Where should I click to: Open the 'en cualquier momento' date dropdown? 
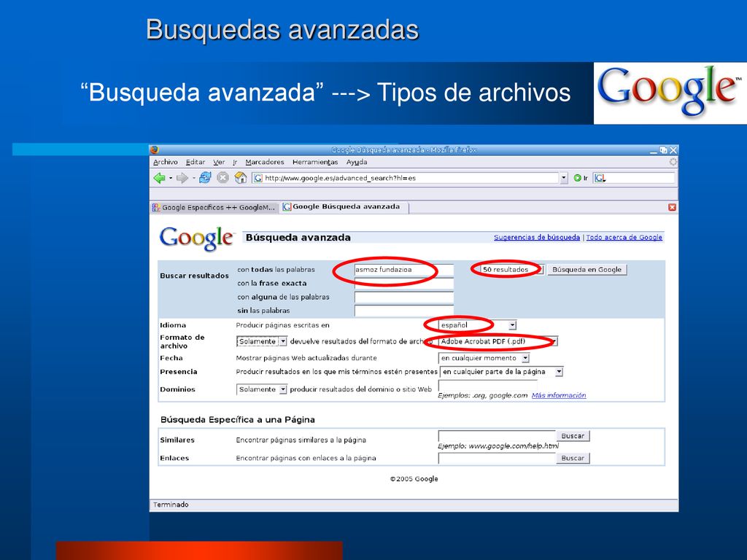tap(484, 358)
